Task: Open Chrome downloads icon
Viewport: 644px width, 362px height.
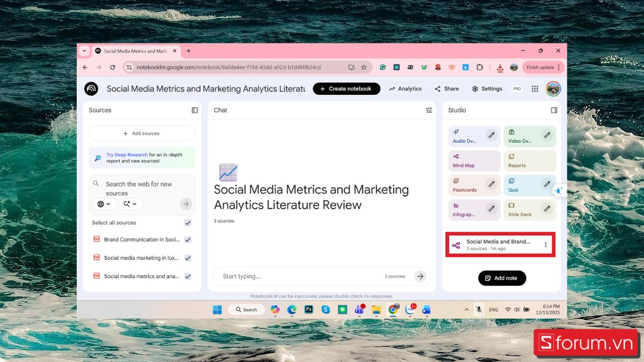Action: 500,68
